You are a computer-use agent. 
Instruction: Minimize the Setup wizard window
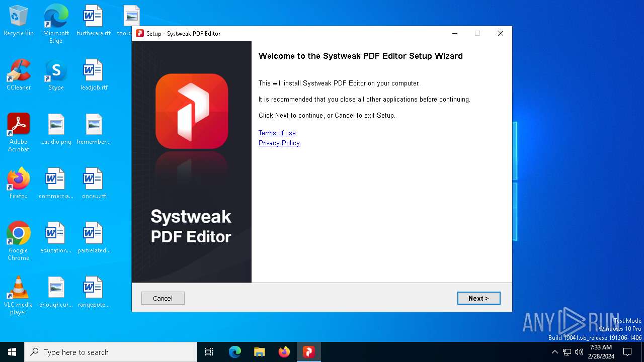click(455, 33)
